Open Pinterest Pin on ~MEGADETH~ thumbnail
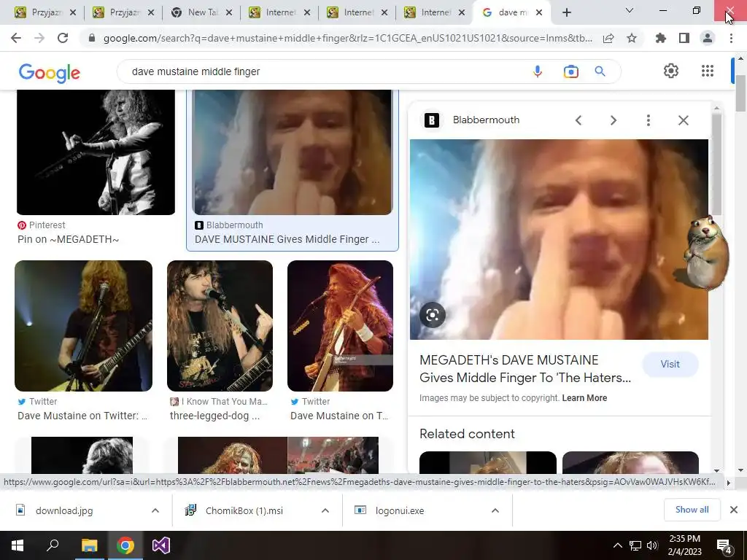This screenshot has width=747, height=560. tap(96, 152)
